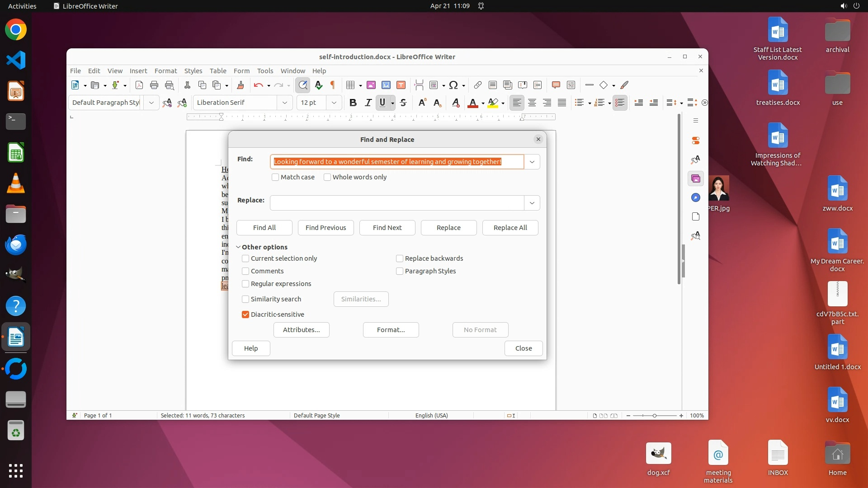Click zoom slider in status bar
The width and height of the screenshot is (868, 488).
coord(654,416)
